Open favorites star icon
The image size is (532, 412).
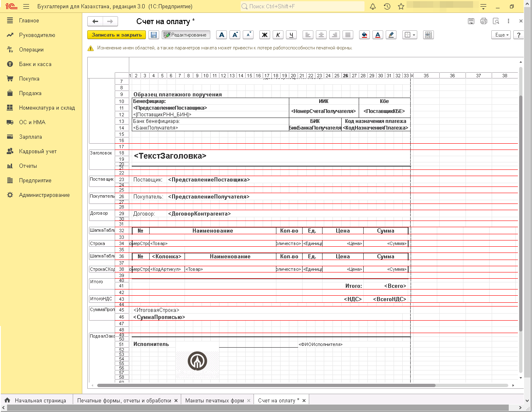(x=401, y=6)
